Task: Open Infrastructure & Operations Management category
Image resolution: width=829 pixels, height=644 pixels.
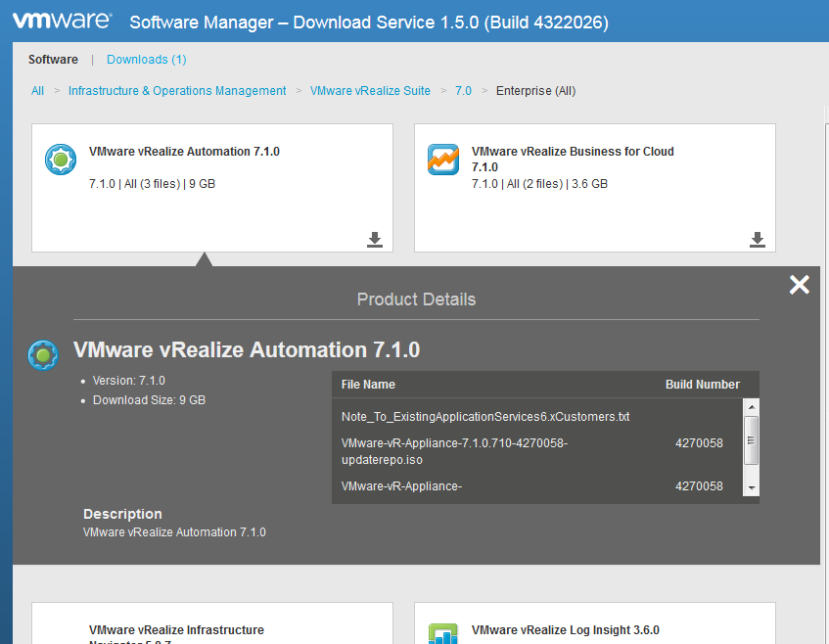Action: click(x=176, y=90)
